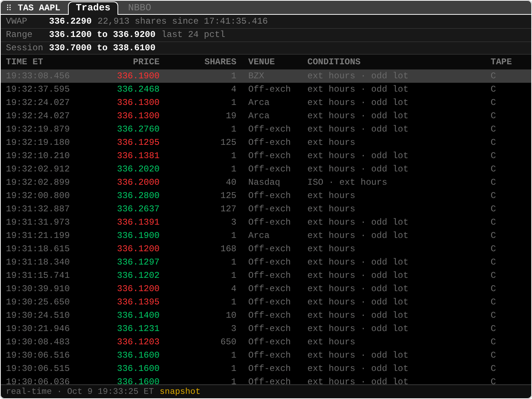The width and height of the screenshot is (532, 399).
Task: Click the Nasdaq venue cell
Action: point(264,182)
